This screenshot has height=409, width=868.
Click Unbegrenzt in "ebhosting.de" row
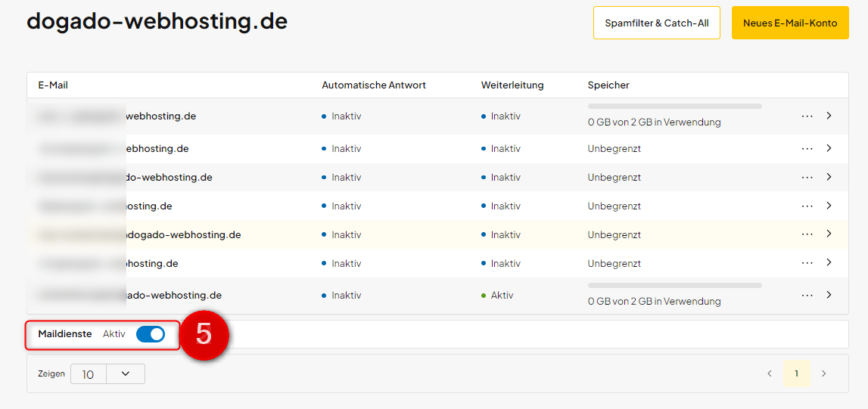point(614,149)
